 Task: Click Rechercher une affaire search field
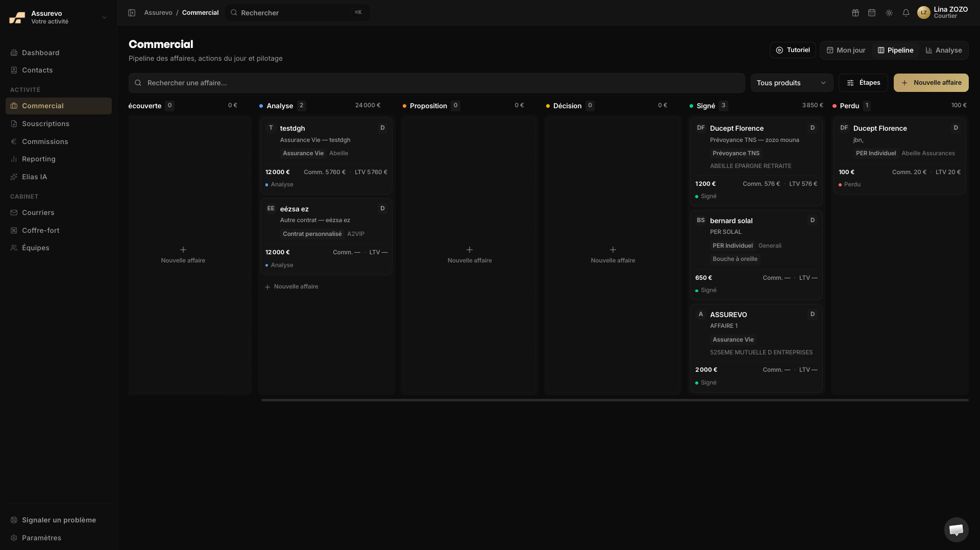coord(436,83)
